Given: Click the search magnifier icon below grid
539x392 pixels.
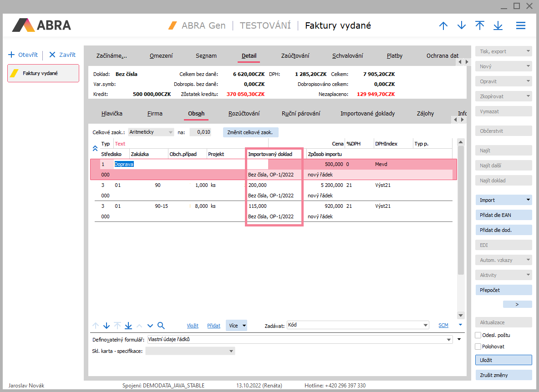Looking at the screenshot, I should [x=161, y=326].
